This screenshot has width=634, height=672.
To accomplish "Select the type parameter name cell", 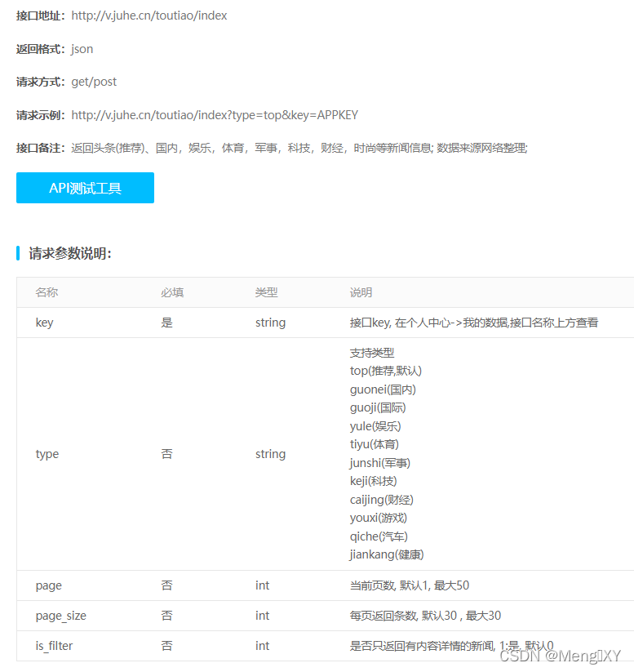I will point(47,454).
